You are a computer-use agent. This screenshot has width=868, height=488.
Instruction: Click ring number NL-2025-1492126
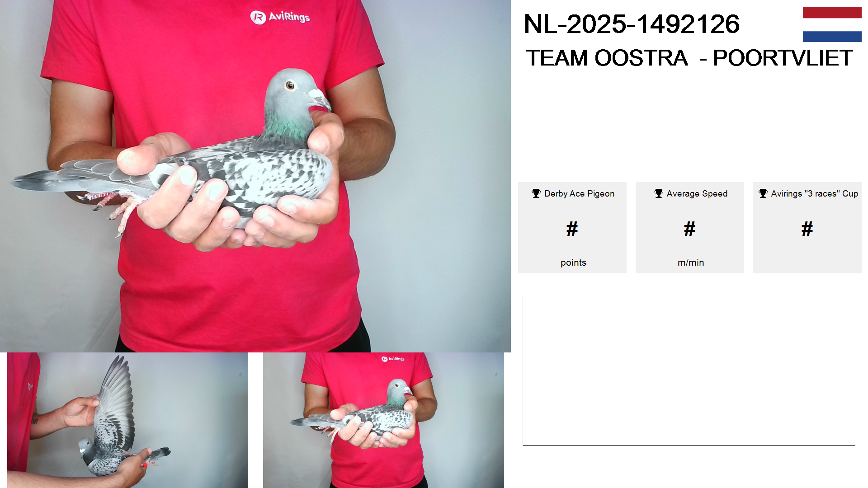tap(632, 24)
